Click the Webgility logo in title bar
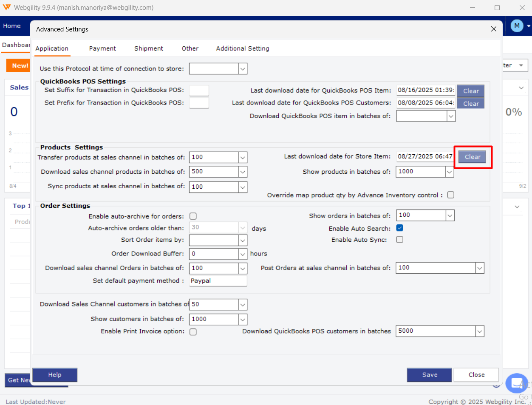The width and height of the screenshot is (532, 405). [7, 8]
